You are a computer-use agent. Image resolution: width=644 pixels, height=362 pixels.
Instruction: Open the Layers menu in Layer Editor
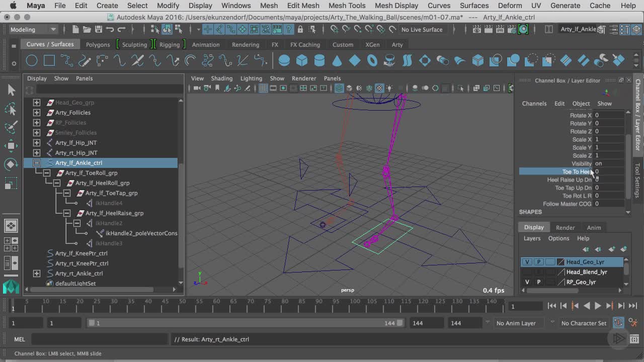(x=532, y=238)
